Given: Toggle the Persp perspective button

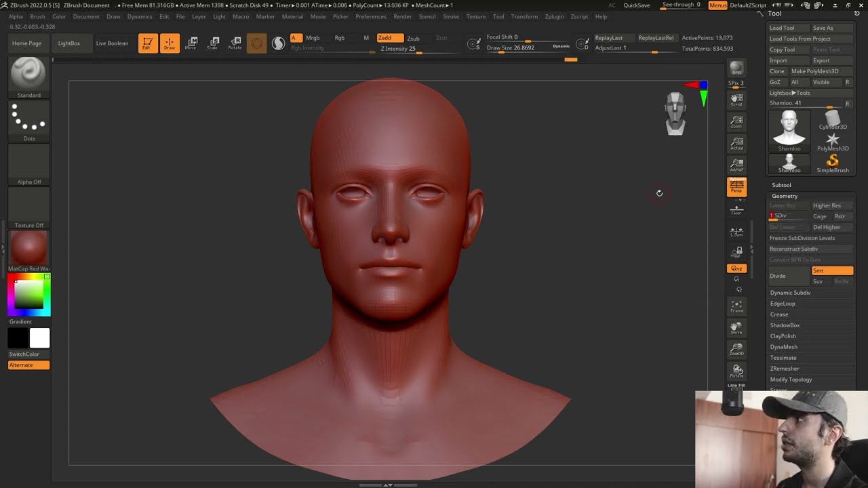Looking at the screenshot, I should pyautogui.click(x=736, y=187).
